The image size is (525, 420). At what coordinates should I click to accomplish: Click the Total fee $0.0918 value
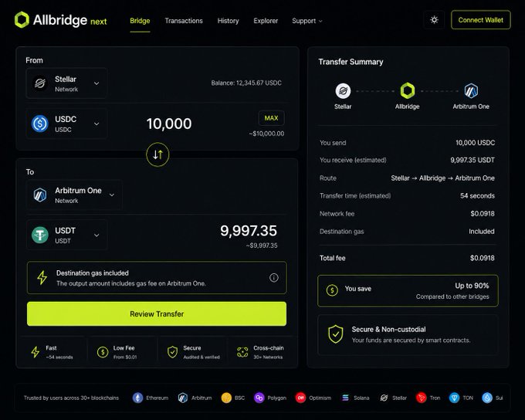pyautogui.click(x=482, y=258)
